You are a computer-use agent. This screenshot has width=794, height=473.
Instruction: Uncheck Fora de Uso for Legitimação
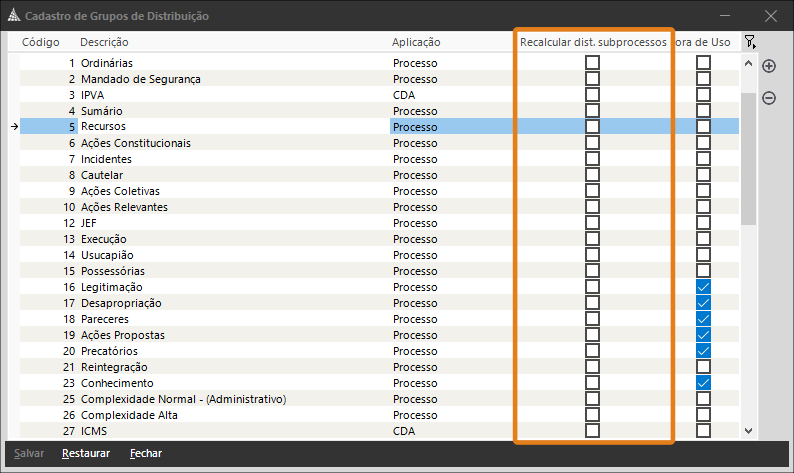[703, 287]
